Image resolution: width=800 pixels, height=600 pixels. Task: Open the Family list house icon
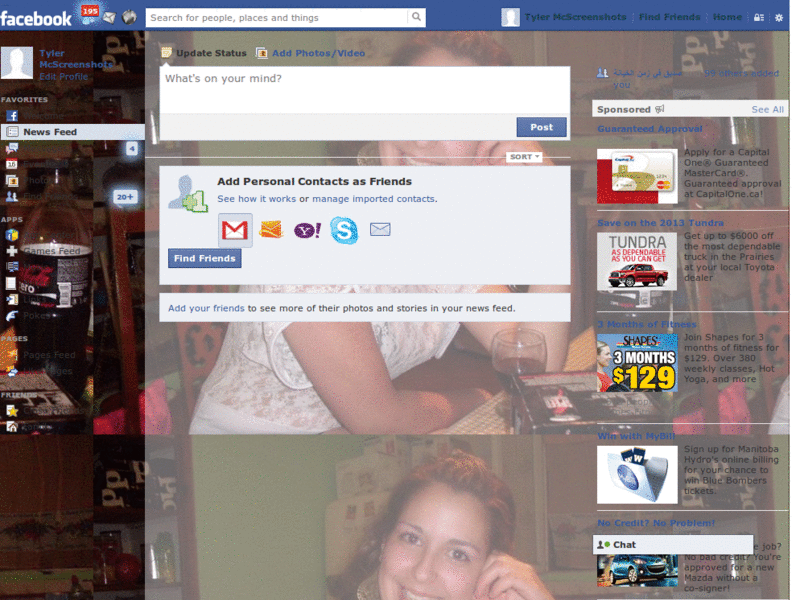[x=12, y=427]
